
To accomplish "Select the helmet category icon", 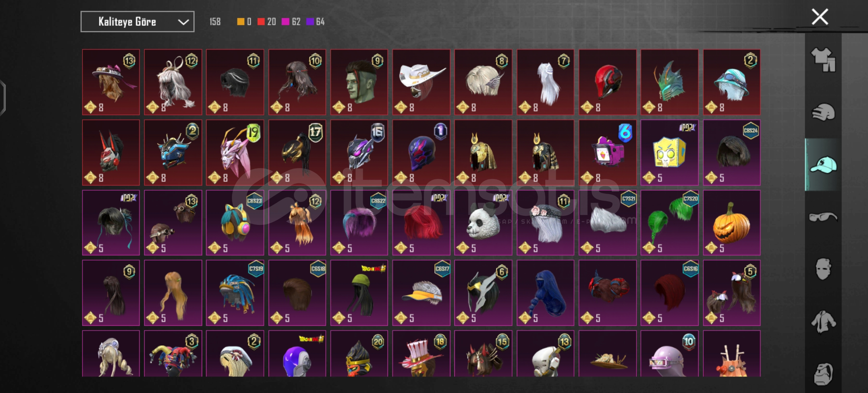I will coord(823,112).
